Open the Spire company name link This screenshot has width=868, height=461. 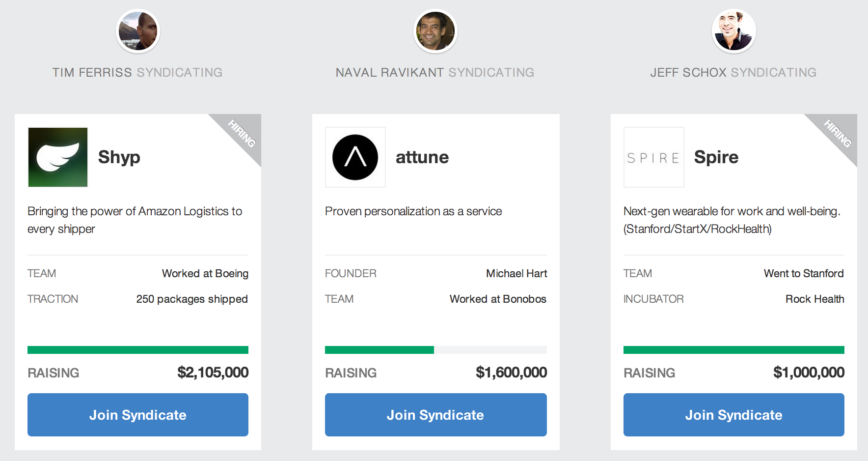pyautogui.click(x=716, y=157)
